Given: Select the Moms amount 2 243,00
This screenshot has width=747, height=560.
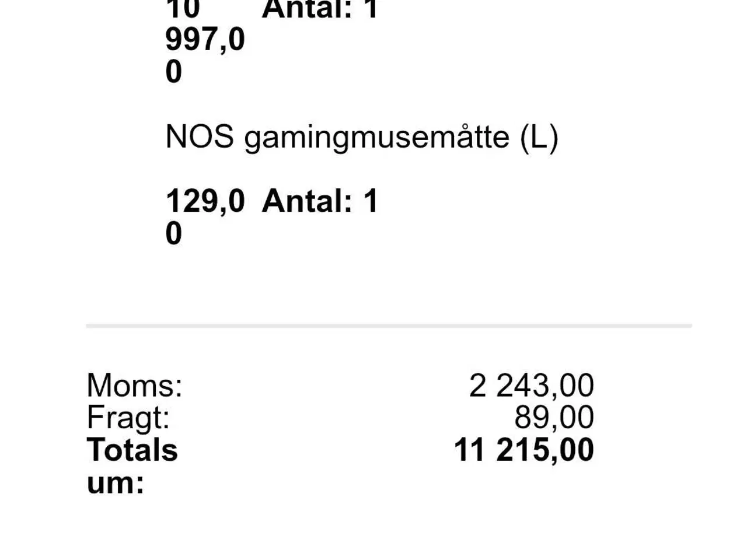Looking at the screenshot, I should pyautogui.click(x=531, y=385).
